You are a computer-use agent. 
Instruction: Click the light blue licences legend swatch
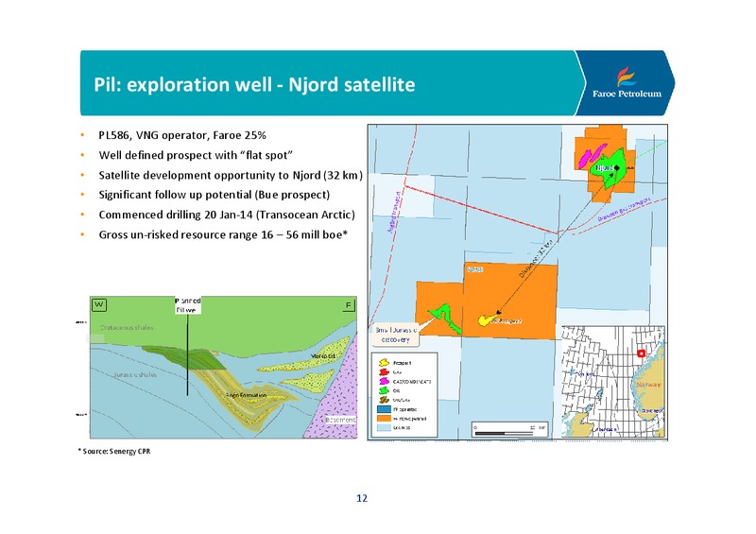(384, 427)
